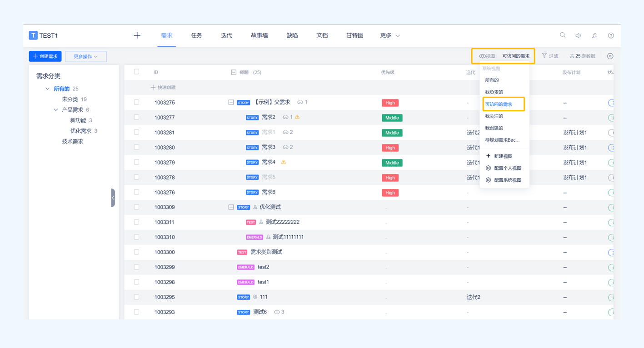
Task: Collapse the 产品需求 category tree node
Action: (x=56, y=110)
